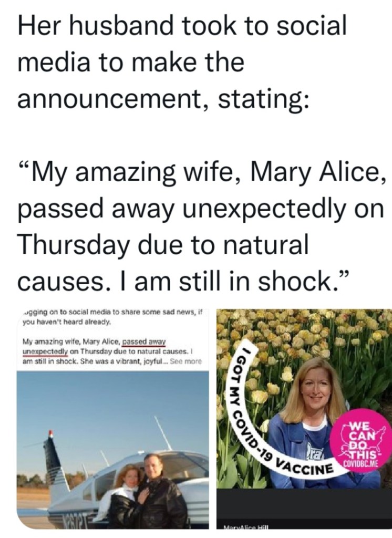Viewport: 392px width, 538px height.
Task: Open the couple-with-airplane photo
Action: tap(113, 447)
